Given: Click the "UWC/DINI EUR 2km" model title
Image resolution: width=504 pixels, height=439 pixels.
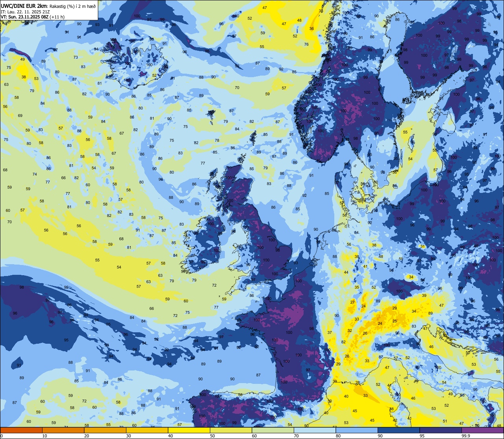Looking at the screenshot, I should point(24,6).
